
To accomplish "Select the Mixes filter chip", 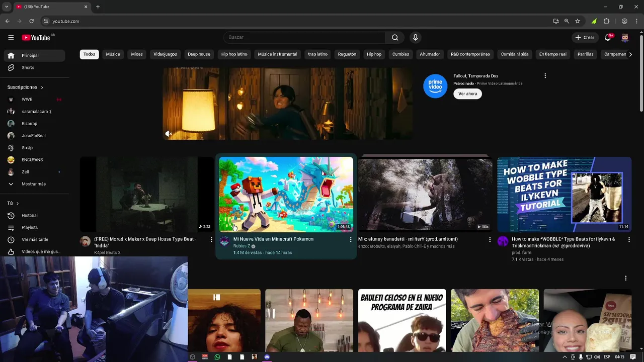I will pos(137,54).
